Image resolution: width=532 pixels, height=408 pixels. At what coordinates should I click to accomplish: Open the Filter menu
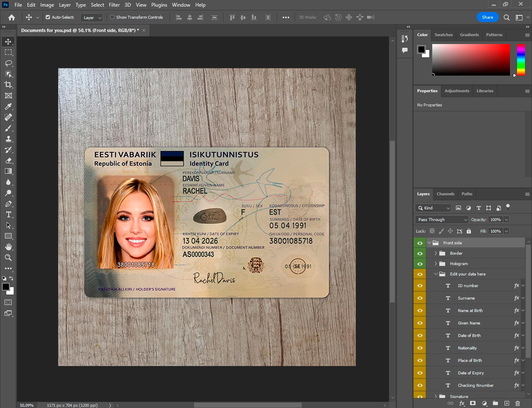114,5
